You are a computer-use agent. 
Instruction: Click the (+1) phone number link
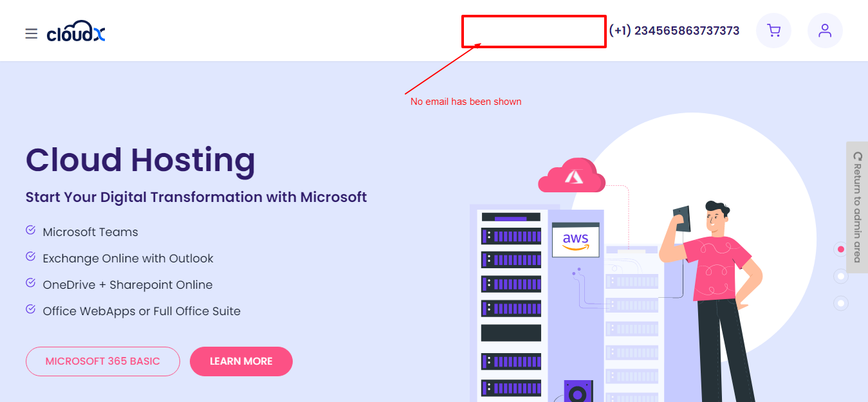pyautogui.click(x=674, y=31)
